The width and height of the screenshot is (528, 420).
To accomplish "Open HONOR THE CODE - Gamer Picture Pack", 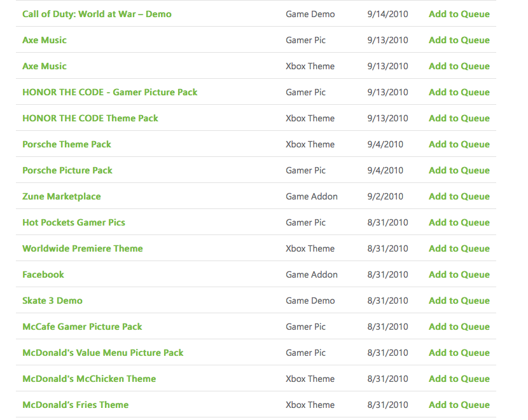I will click(x=110, y=92).
